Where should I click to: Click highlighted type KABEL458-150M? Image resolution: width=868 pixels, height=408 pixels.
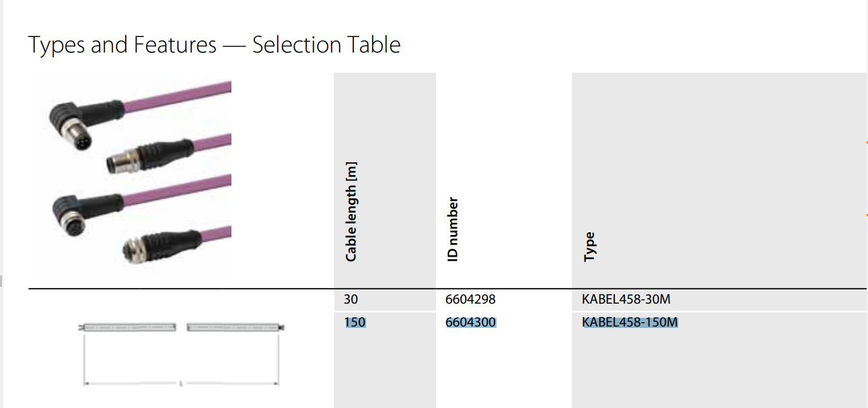point(630,322)
